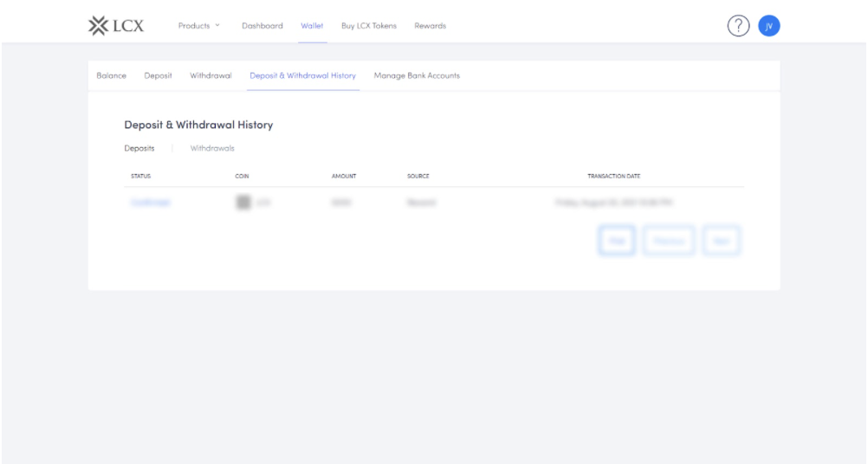This screenshot has width=868, height=464.
Task: Open the help question mark icon
Action: coord(737,26)
